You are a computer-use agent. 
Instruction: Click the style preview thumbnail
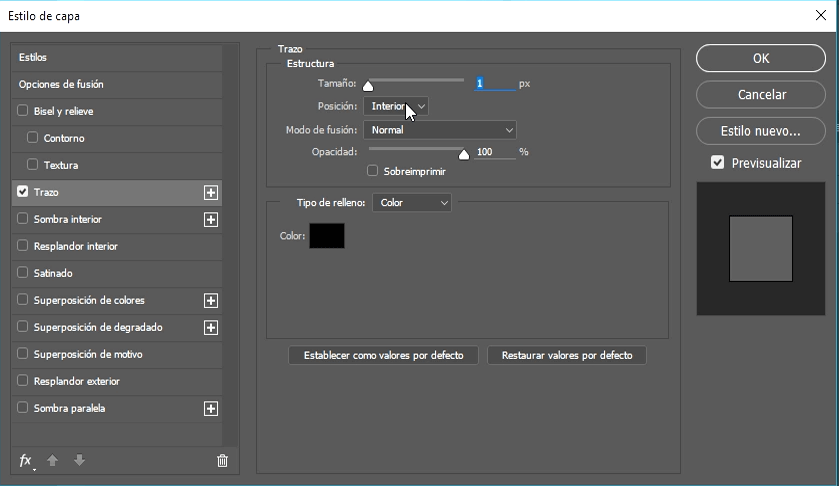(x=760, y=248)
